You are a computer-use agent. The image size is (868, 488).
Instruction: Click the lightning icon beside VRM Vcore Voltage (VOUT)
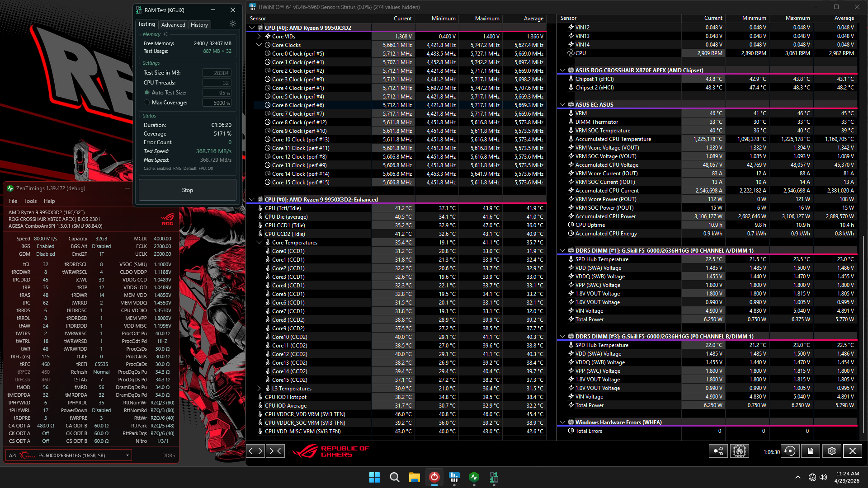(x=571, y=148)
